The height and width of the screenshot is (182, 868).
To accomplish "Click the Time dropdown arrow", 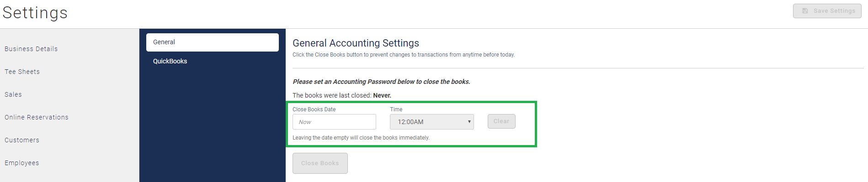I will [x=469, y=122].
